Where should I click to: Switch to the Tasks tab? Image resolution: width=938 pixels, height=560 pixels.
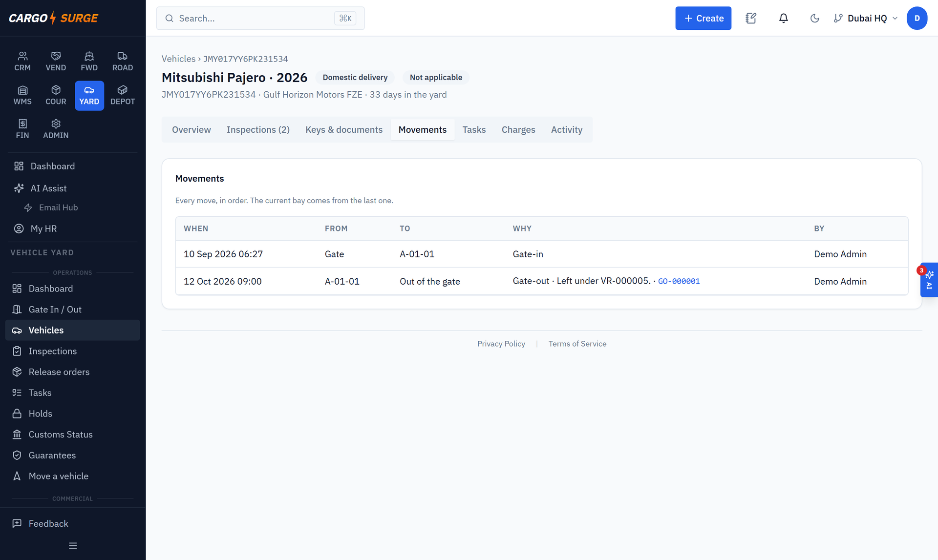[474, 129]
